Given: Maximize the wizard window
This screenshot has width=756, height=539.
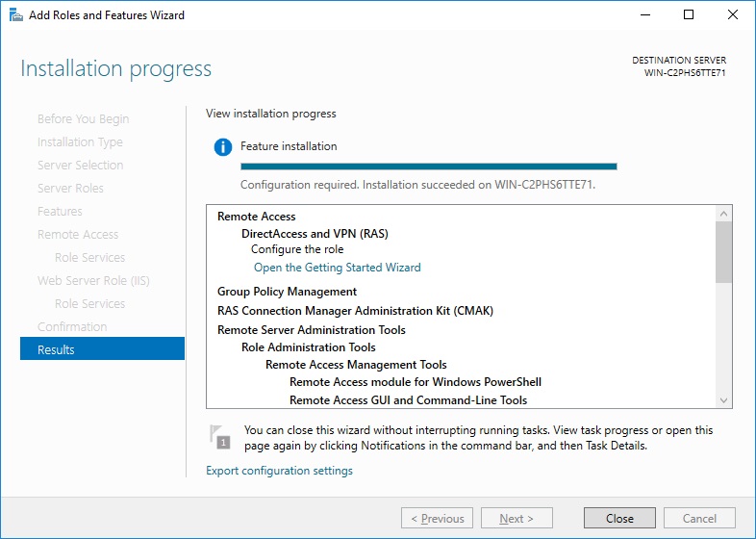Looking at the screenshot, I should 689,15.
